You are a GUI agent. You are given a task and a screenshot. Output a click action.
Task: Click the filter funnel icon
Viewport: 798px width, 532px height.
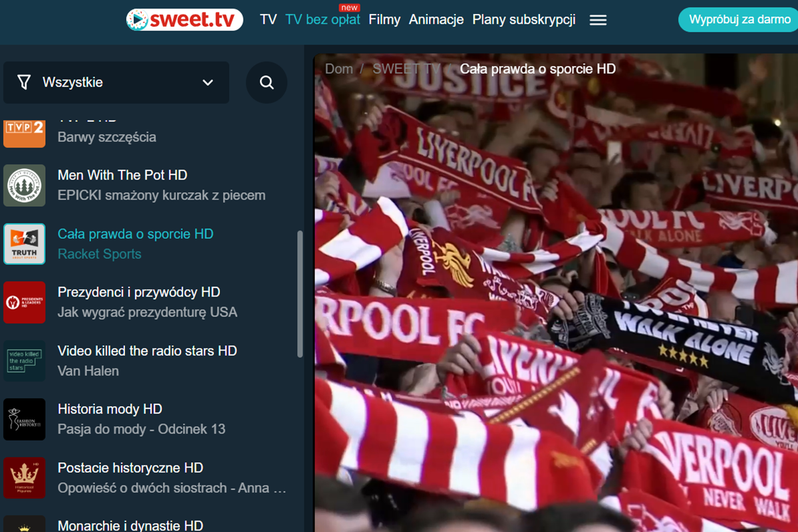tap(24, 82)
